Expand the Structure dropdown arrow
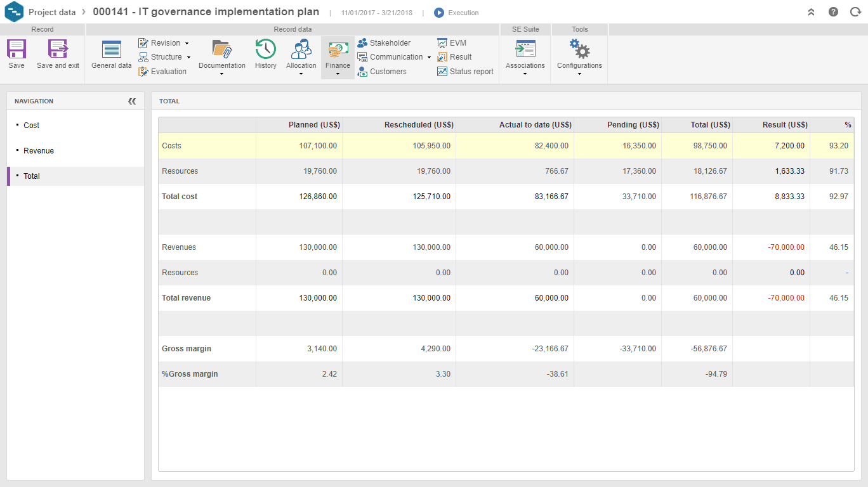The height and width of the screenshot is (487, 868). [188, 58]
